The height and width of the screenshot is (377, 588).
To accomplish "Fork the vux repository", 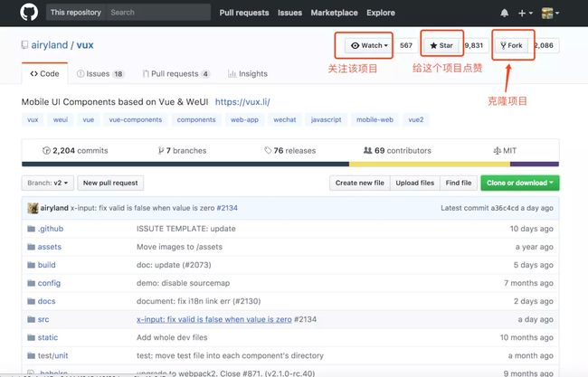I will [511, 45].
